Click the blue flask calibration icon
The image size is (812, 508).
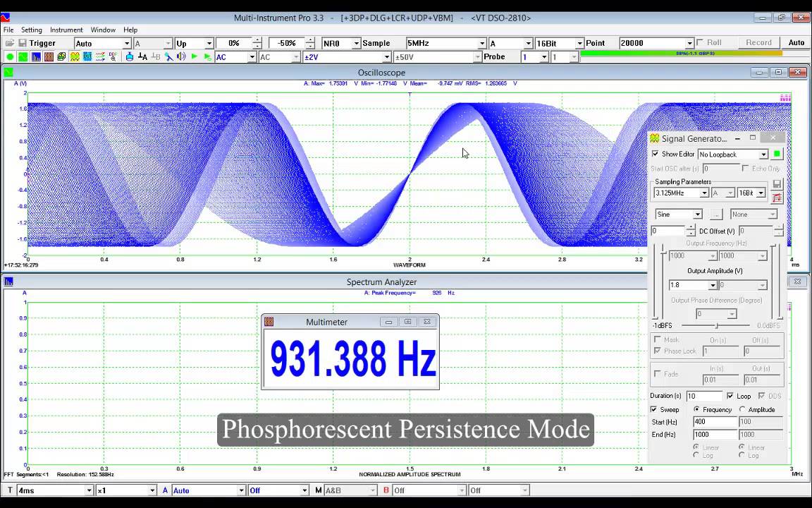[x=130, y=56]
